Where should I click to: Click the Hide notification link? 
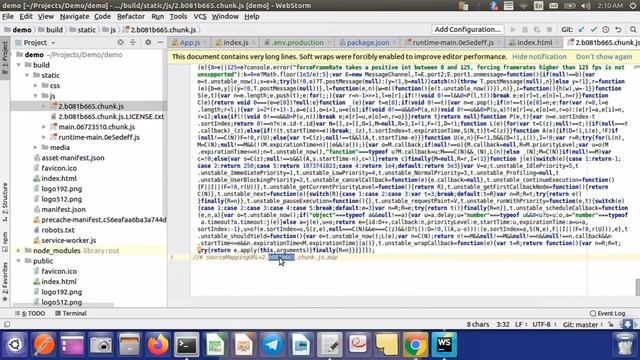click(539, 57)
